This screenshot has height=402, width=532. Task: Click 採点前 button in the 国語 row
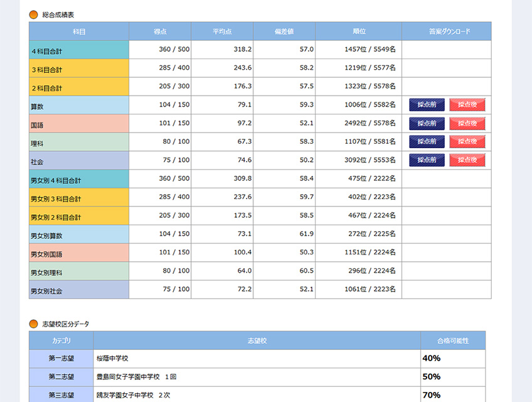pyautogui.click(x=427, y=124)
